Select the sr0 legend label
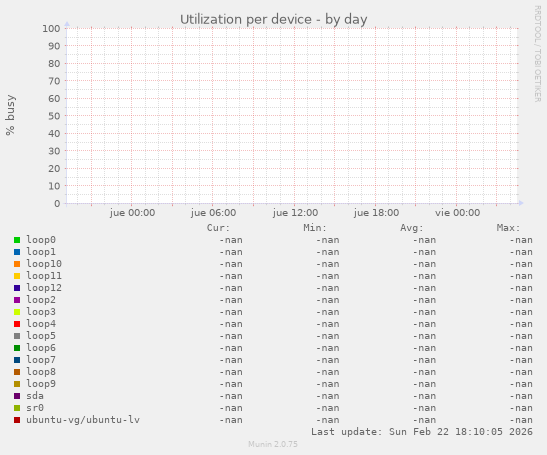547x455 pixels. click(35, 408)
